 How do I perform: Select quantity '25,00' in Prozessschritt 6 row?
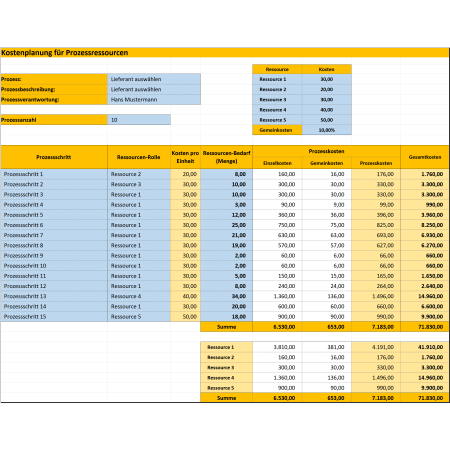[227, 225]
